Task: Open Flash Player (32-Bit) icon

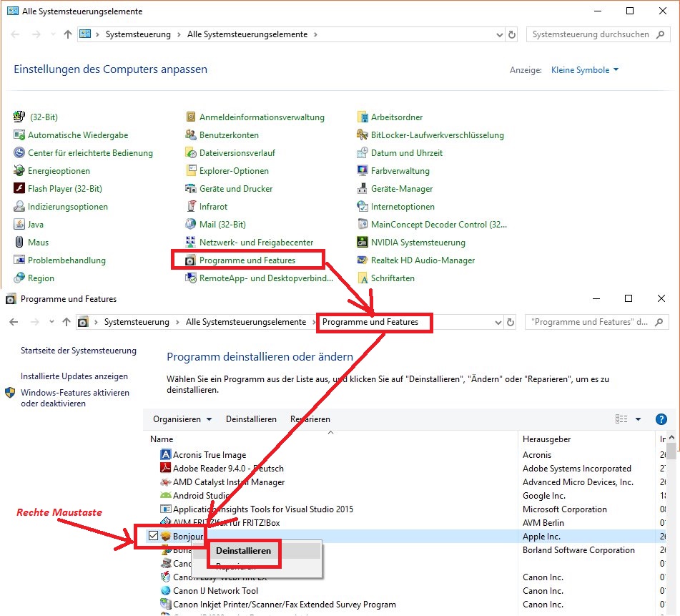Action: pos(19,188)
